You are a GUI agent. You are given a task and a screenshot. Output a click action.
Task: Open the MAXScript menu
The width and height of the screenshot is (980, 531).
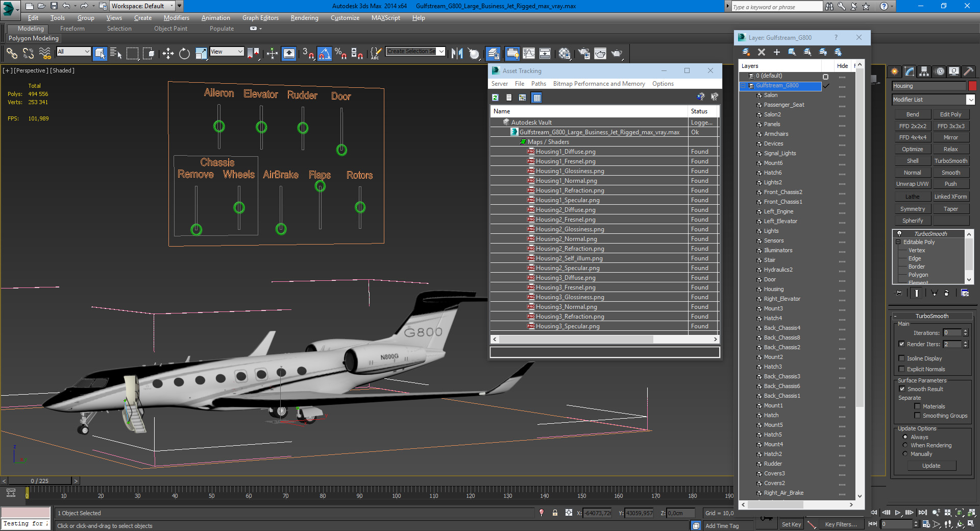coord(385,18)
